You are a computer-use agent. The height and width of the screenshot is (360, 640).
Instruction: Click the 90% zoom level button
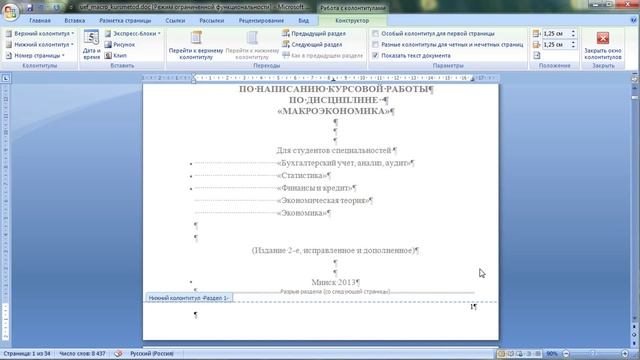[x=552, y=353]
